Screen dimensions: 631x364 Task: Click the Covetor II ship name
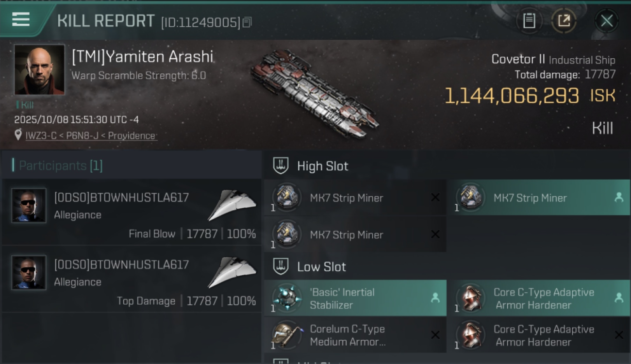point(518,59)
